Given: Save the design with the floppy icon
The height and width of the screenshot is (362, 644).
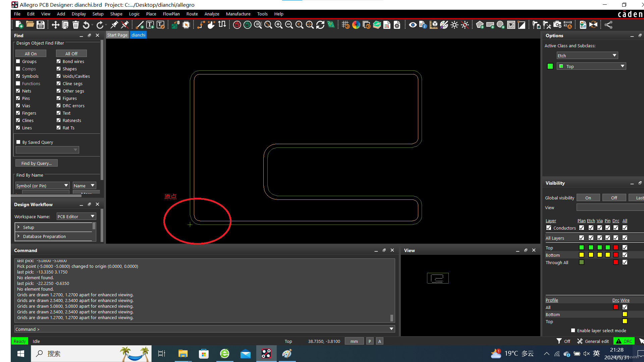Looking at the screenshot, I should pos(41,25).
